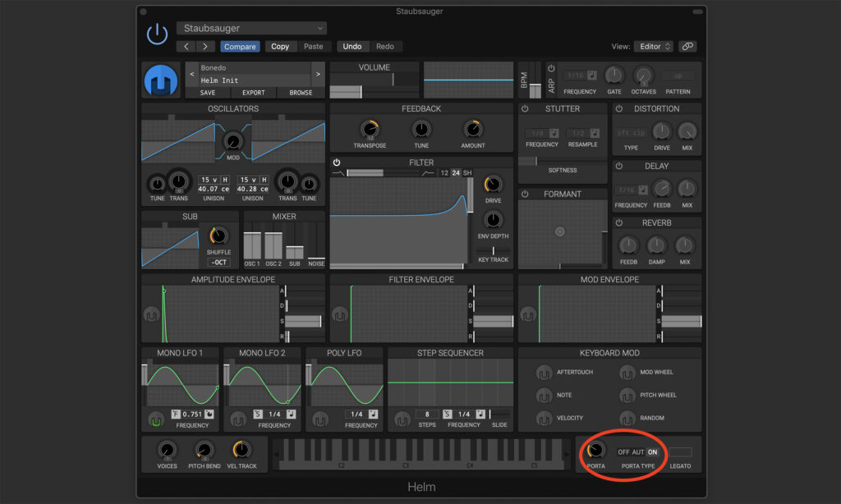Screen dimensions: 841x504
Task: Enable the Reverb power switch
Action: point(619,223)
